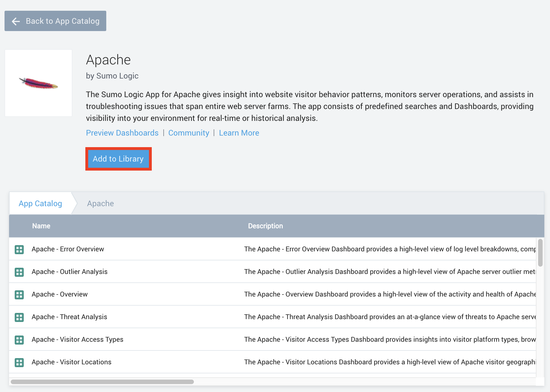Select Apache - Outlier Analysis name
This screenshot has width=550, height=392.
pyautogui.click(x=70, y=272)
